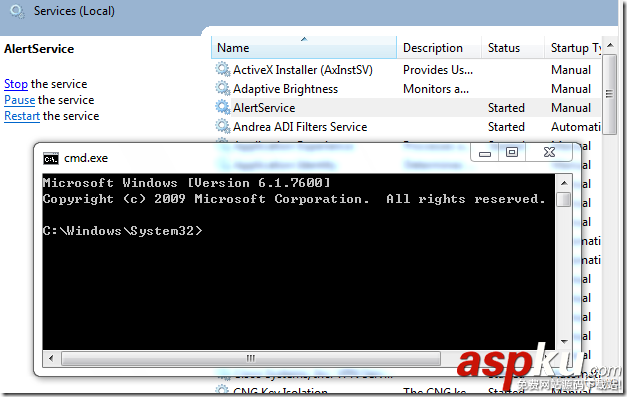Click the AlertService heading in left pane
This screenshot has width=627, height=397.
click(39, 49)
